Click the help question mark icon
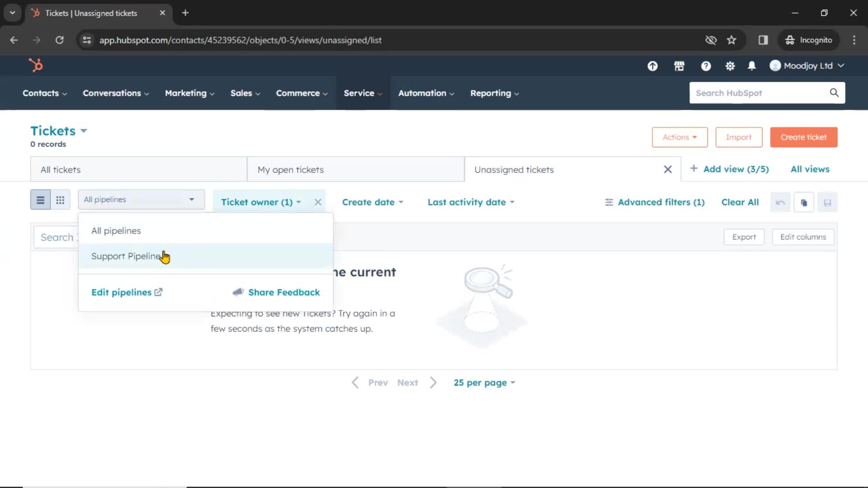 click(705, 66)
